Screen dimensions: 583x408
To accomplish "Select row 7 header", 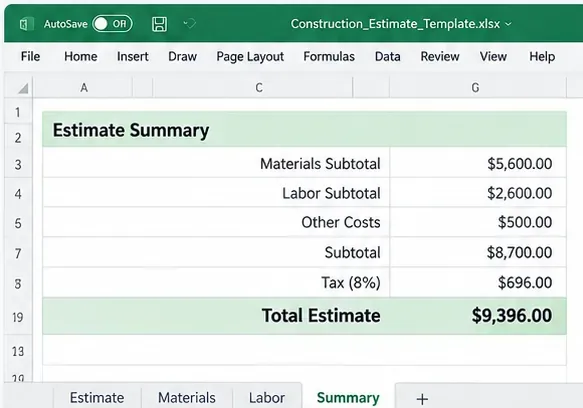I will click(x=18, y=253).
